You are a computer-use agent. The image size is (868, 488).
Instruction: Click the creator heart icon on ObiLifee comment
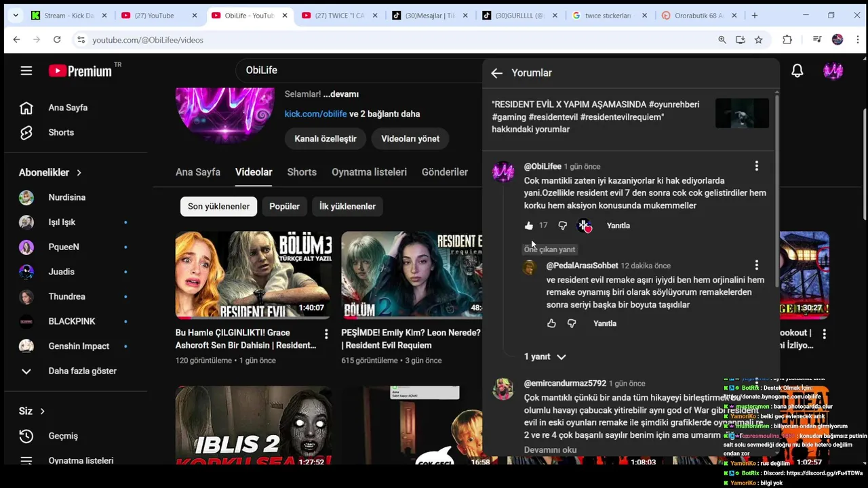point(585,226)
